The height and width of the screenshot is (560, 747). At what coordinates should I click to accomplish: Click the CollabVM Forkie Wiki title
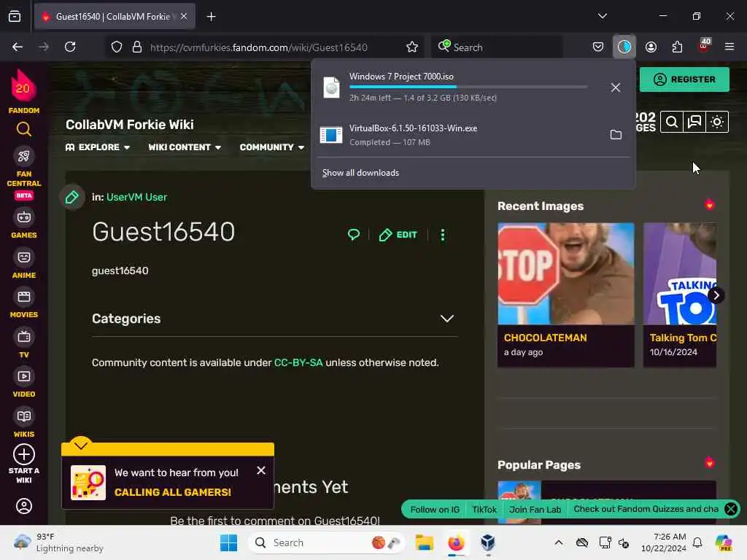(130, 124)
